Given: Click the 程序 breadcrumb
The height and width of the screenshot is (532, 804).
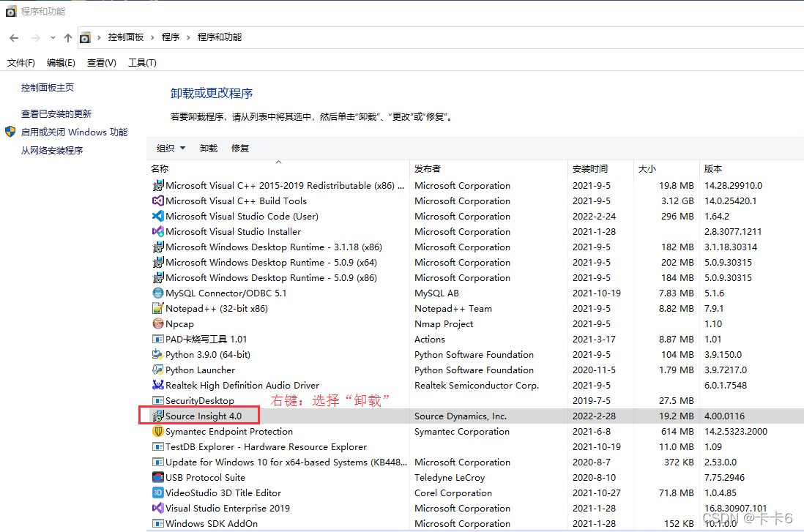Looking at the screenshot, I should pos(171,37).
